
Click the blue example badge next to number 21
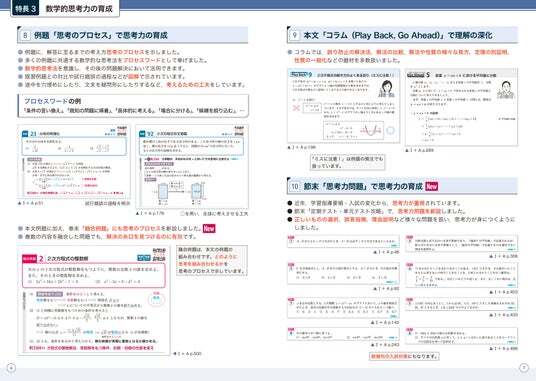coord(25,134)
